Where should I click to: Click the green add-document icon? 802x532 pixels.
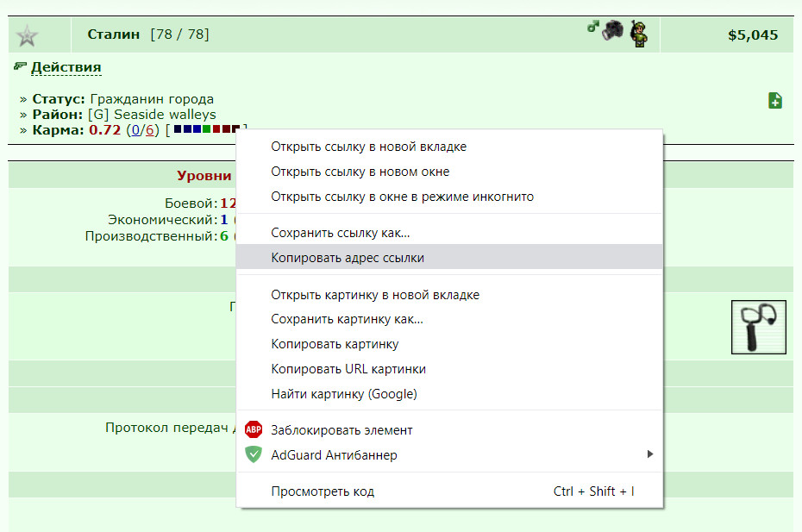tap(775, 100)
